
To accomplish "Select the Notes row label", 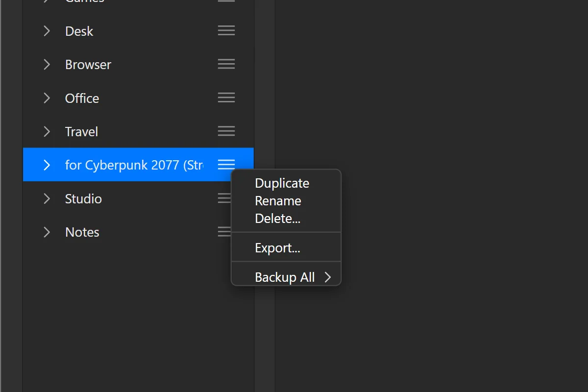I will point(82,232).
